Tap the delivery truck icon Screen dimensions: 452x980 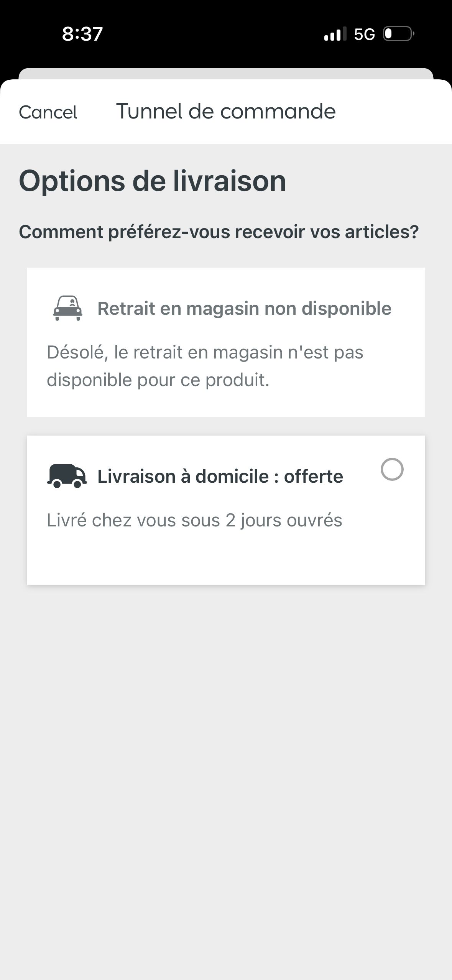[x=67, y=476]
